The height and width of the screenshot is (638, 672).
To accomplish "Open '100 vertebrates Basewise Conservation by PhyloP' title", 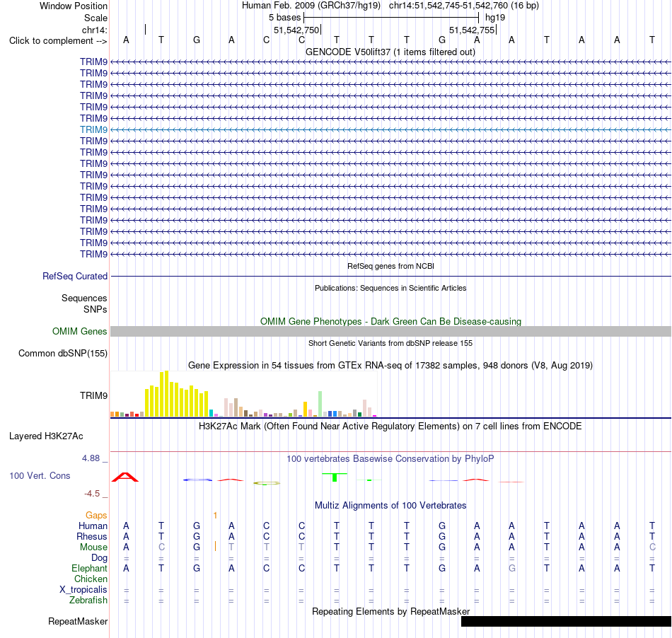I will tap(390, 459).
